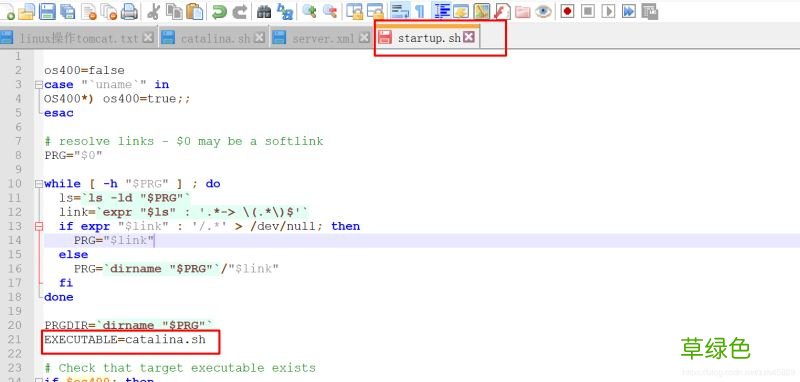Image resolution: width=800 pixels, height=382 pixels.
Task: Click the OS400*) os400=true;; line
Action: click(117, 98)
